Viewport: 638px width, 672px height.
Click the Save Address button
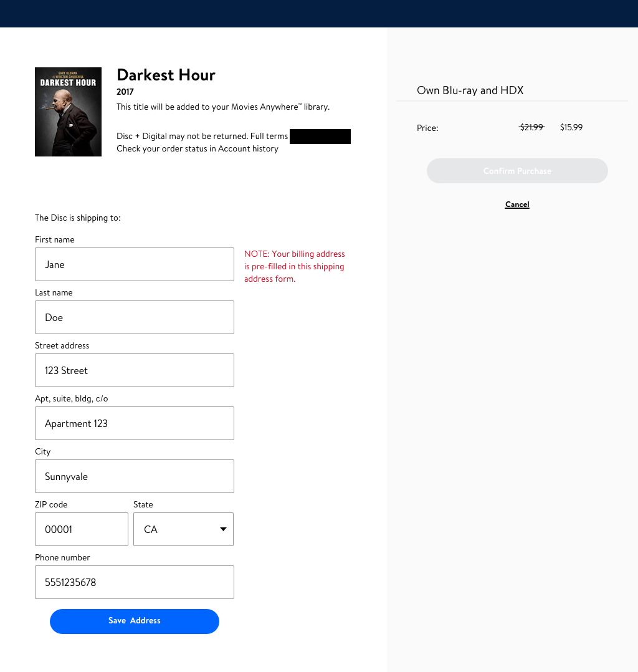pos(135,621)
